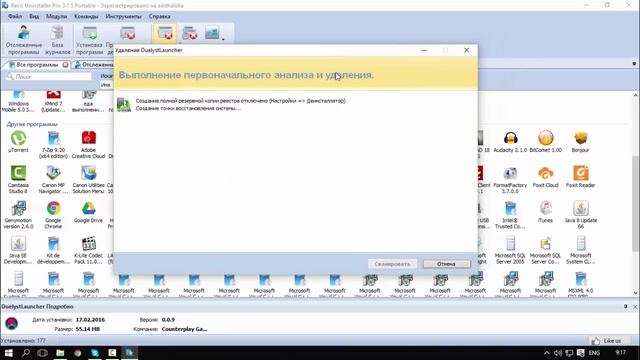
Task: Click the ENG language indicator
Action: pyautogui.click(x=594, y=353)
